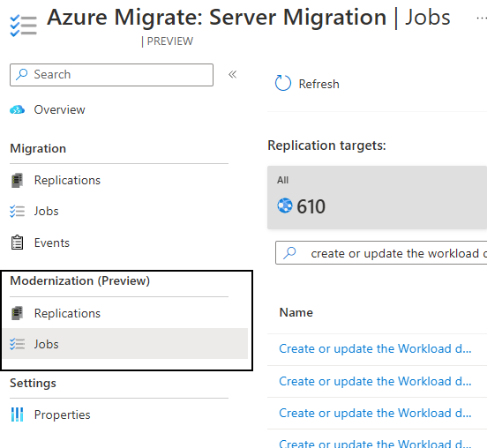The height and width of the screenshot is (448, 487).
Task: Click the magnifier icon in the jobs filter
Action: (x=289, y=253)
